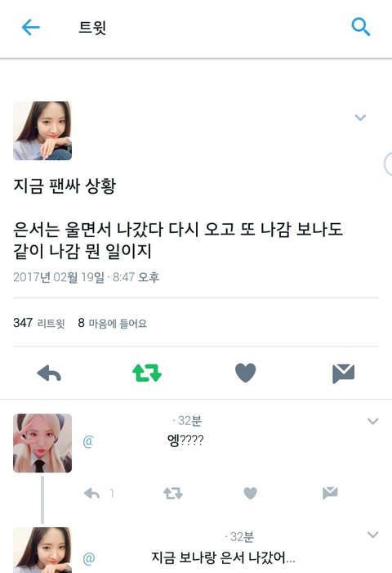The image size is (392, 573).
Task: Reply to the main tweet
Action: (x=49, y=373)
